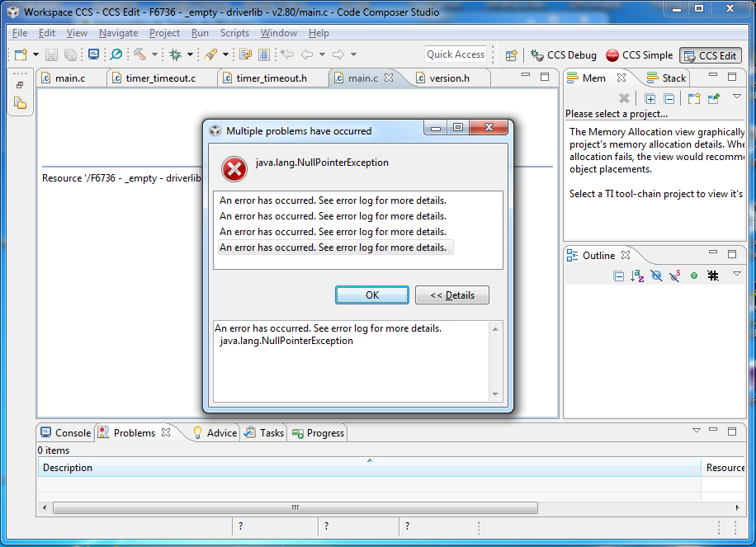Viewport: 756px width, 547px height.
Task: Click Collapse All in Outline view
Action: [x=619, y=276]
